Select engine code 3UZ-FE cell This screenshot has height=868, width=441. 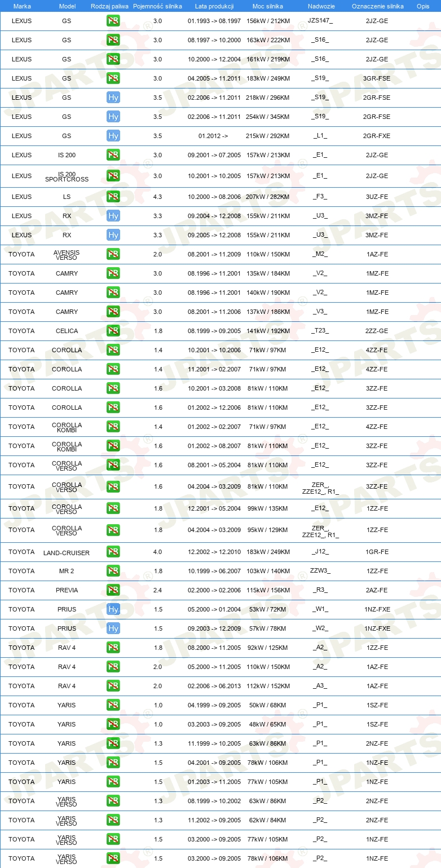pos(377,197)
